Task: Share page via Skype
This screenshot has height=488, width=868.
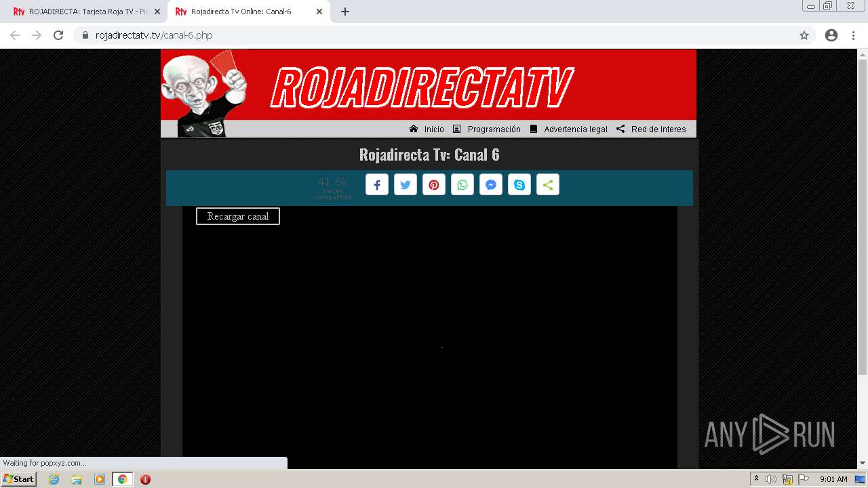Action: coord(519,185)
